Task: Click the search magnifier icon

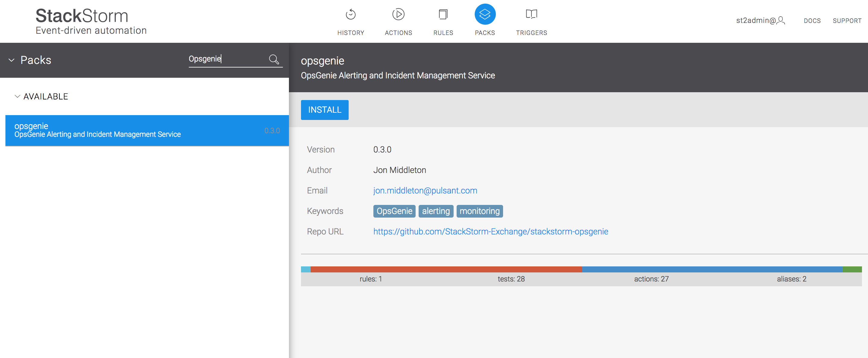Action: [274, 60]
